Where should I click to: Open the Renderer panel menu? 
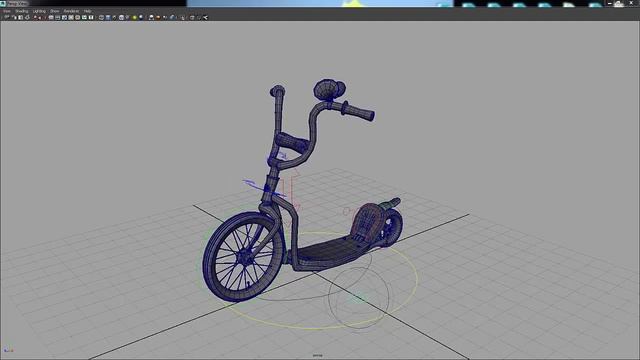71,11
